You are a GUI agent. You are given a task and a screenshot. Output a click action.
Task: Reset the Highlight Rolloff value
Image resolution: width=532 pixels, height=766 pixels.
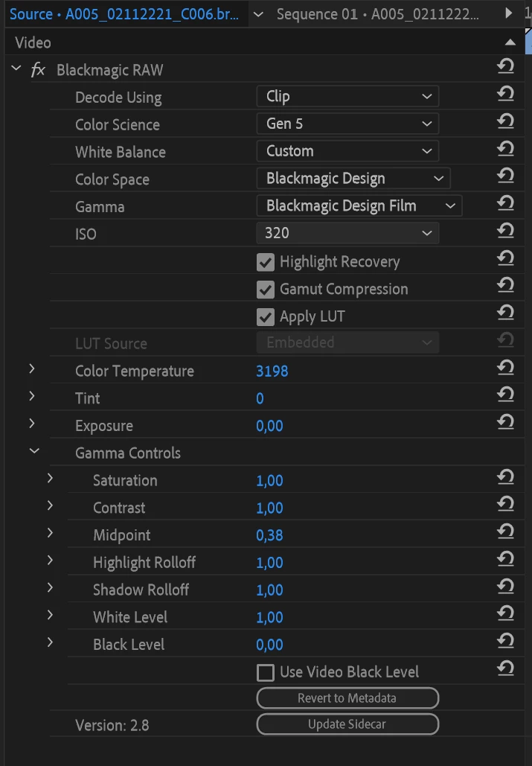point(506,558)
